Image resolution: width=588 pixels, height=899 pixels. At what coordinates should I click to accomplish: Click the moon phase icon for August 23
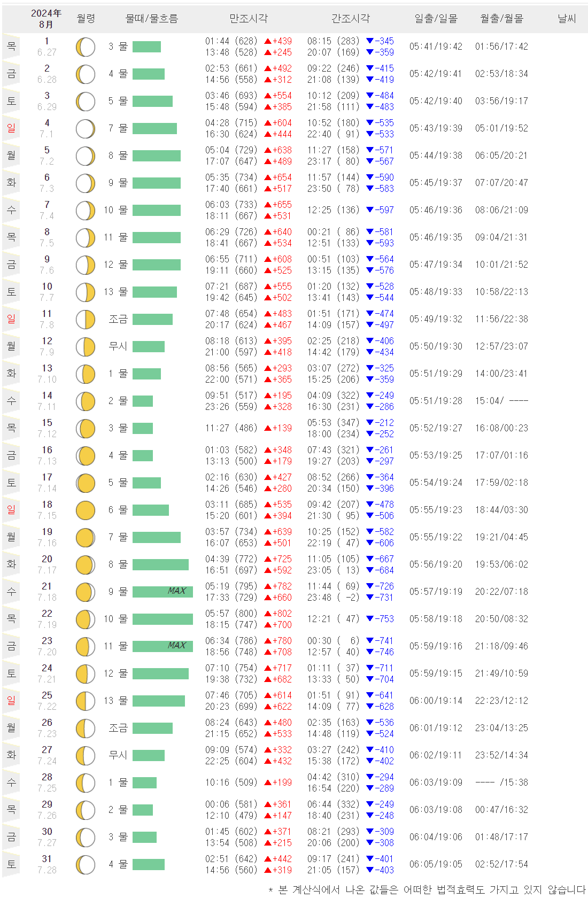point(86,647)
